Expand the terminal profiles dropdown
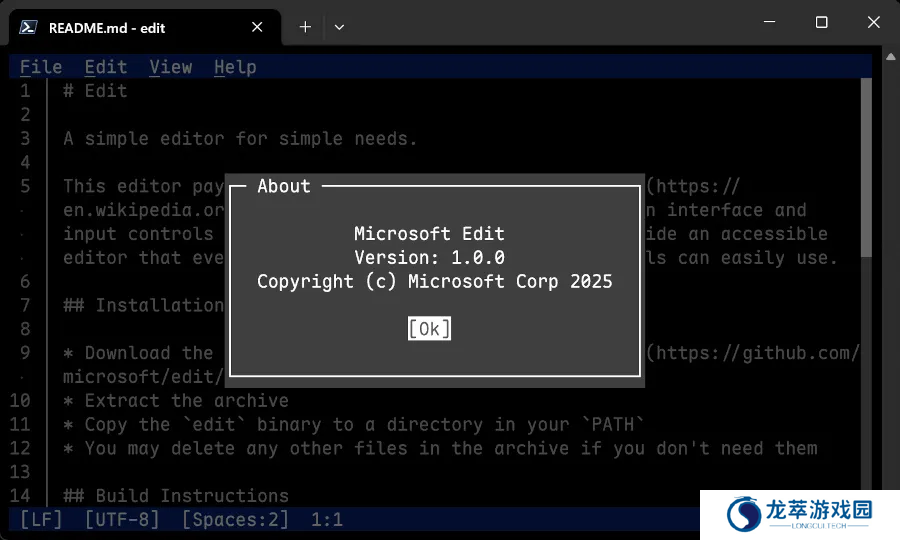 pyautogui.click(x=339, y=27)
